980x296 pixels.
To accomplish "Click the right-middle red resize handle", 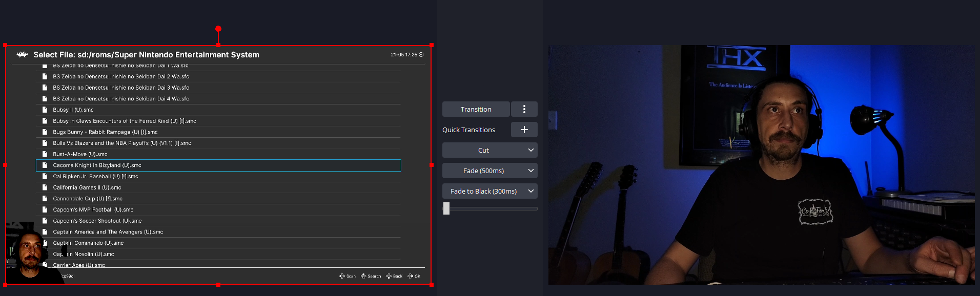I will [432, 165].
